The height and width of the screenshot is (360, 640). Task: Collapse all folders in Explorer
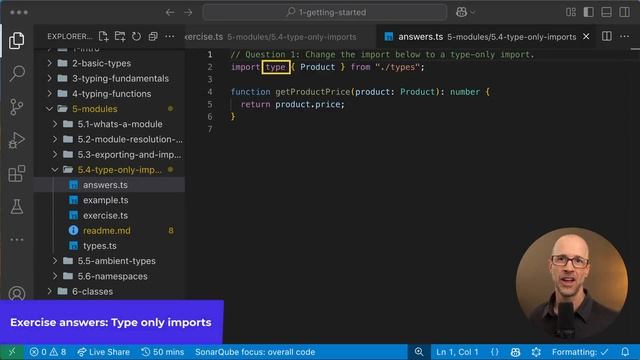click(x=153, y=37)
